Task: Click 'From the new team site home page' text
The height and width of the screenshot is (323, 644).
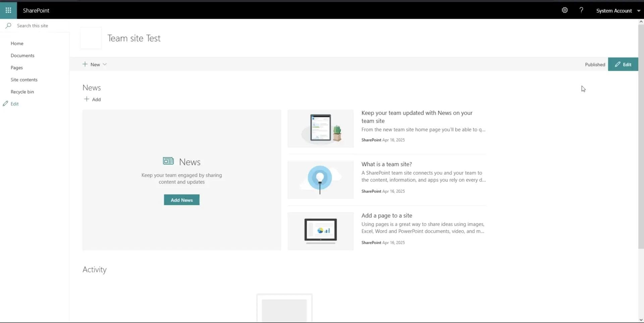Action: [x=423, y=129]
